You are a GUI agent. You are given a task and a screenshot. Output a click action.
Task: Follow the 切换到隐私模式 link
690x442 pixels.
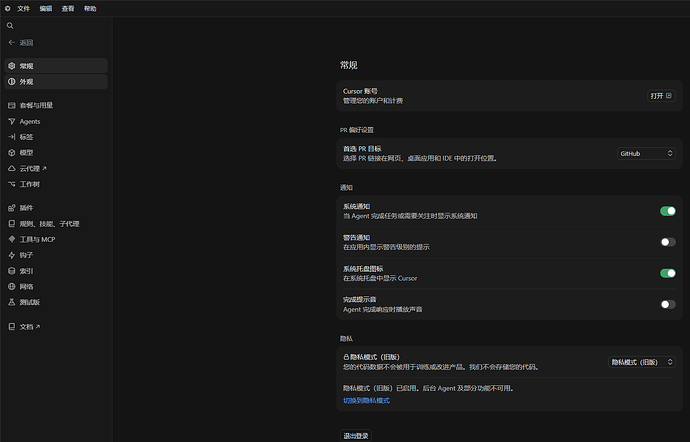(x=366, y=401)
